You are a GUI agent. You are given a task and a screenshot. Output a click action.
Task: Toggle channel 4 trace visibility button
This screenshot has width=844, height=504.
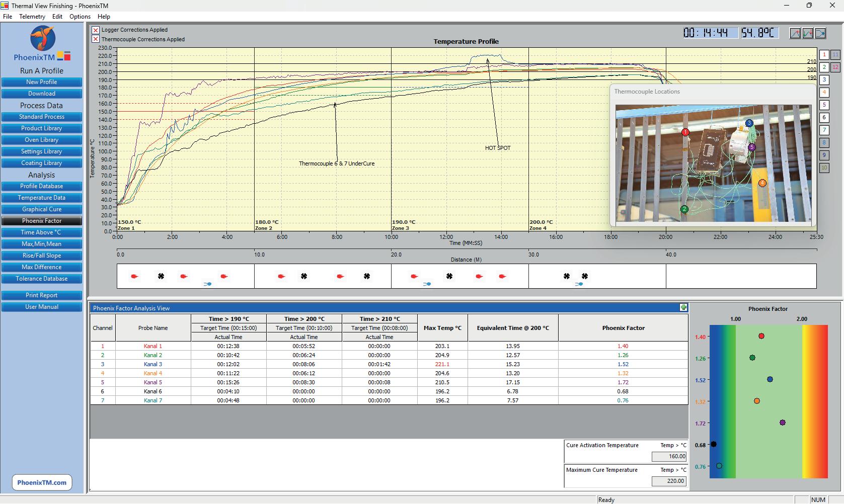(x=824, y=93)
